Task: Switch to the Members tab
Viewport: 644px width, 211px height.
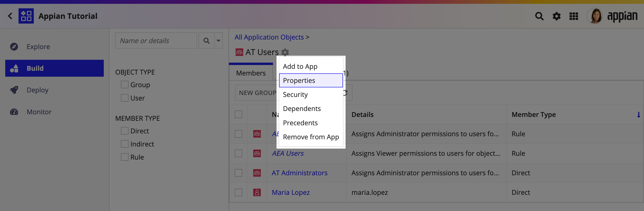Action: click(251, 73)
